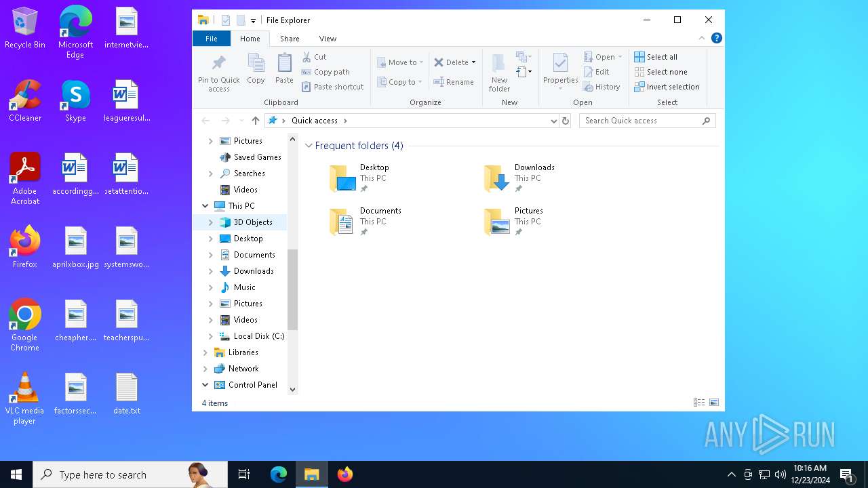Click Edit in Open group

tap(597, 72)
